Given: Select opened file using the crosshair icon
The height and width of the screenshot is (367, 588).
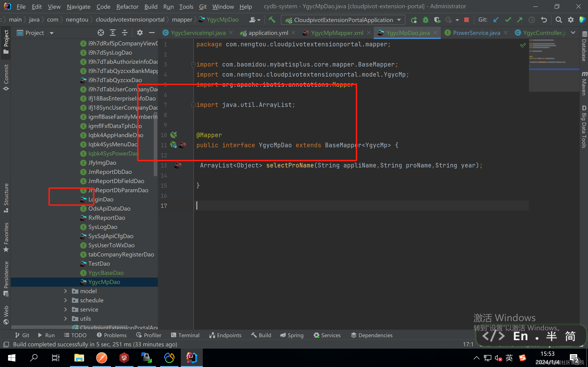Looking at the screenshot, I should point(101,33).
